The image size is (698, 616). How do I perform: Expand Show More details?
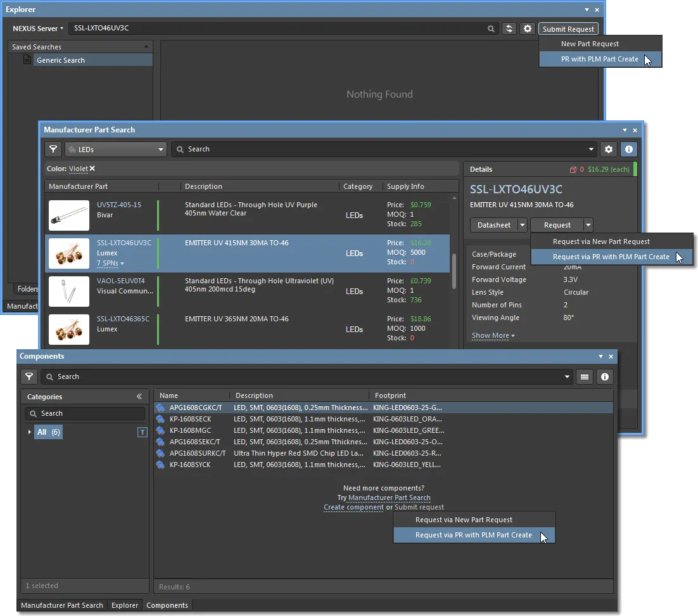(493, 335)
